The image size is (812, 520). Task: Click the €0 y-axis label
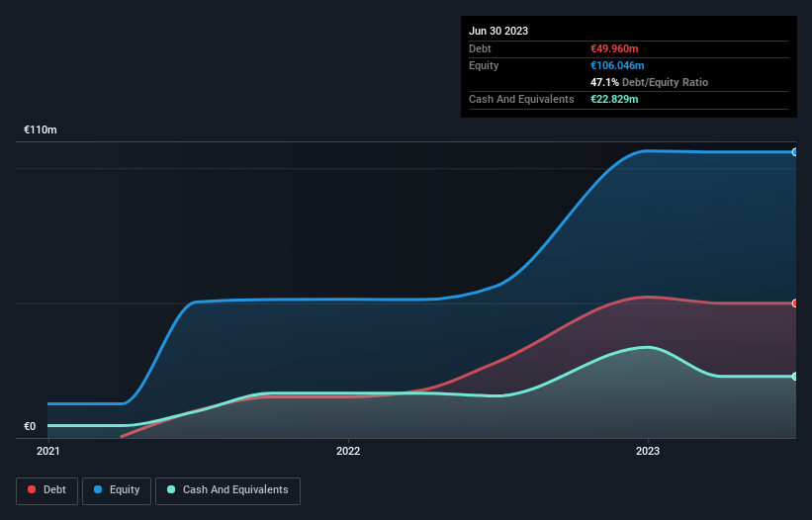(30, 426)
